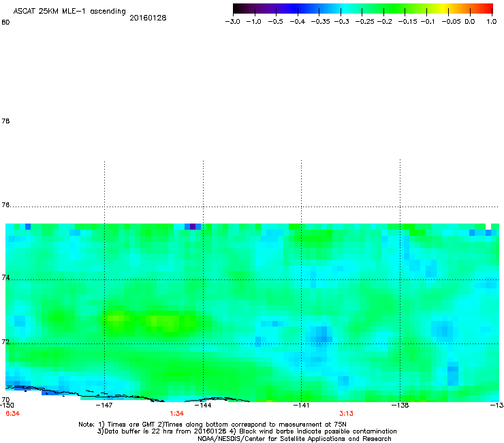This screenshot has width=504, height=443.
Task: Select the '-0.35' color scale label
Action: 320,22
